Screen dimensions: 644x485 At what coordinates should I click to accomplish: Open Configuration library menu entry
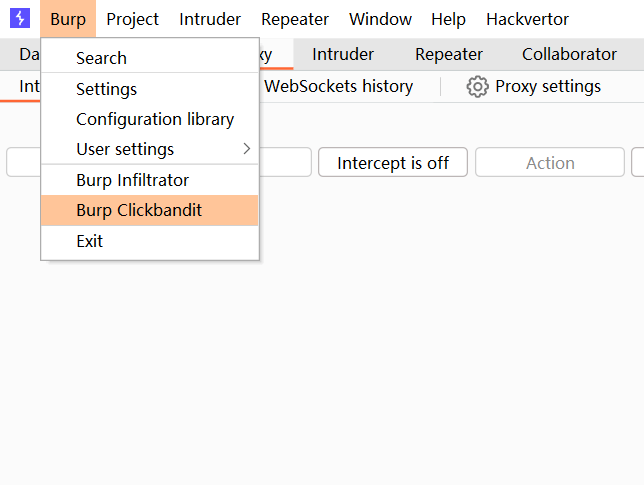point(155,119)
